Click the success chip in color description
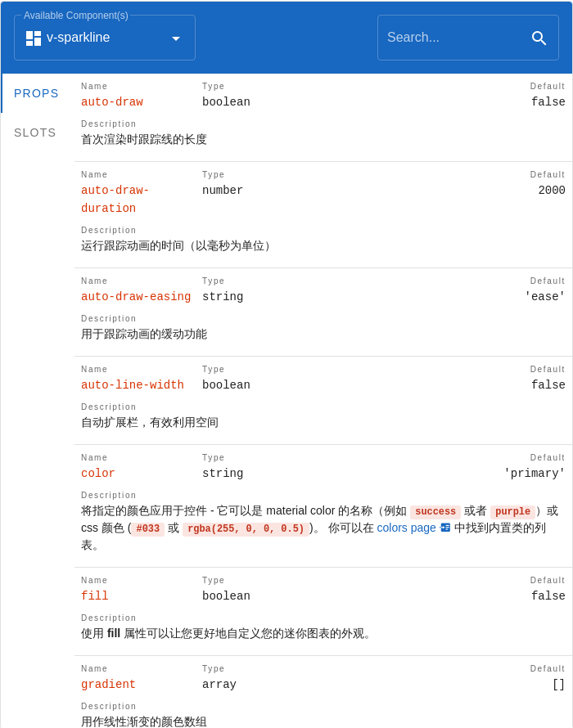 [x=435, y=511]
